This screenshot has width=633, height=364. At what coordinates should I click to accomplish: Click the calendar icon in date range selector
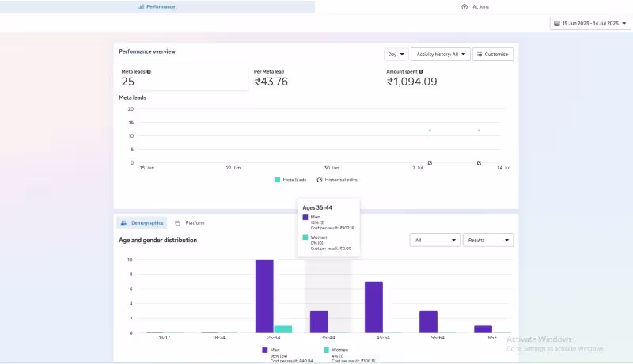pos(557,24)
